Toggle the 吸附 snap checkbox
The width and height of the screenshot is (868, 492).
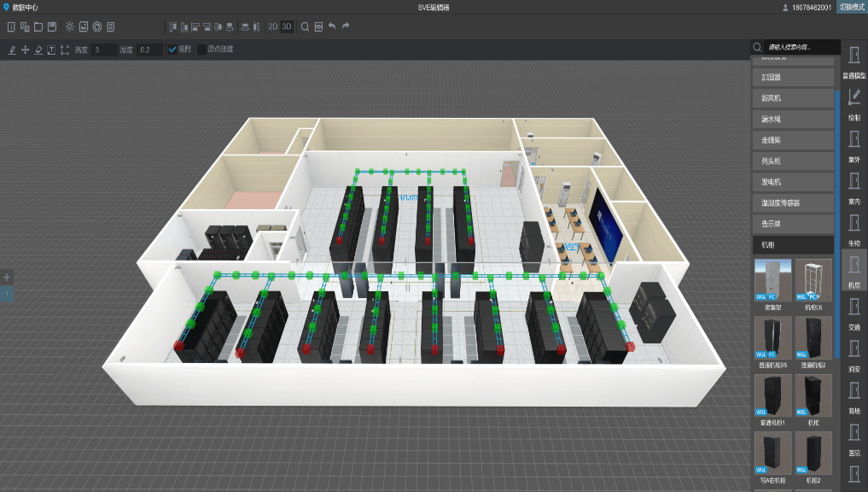tap(172, 50)
